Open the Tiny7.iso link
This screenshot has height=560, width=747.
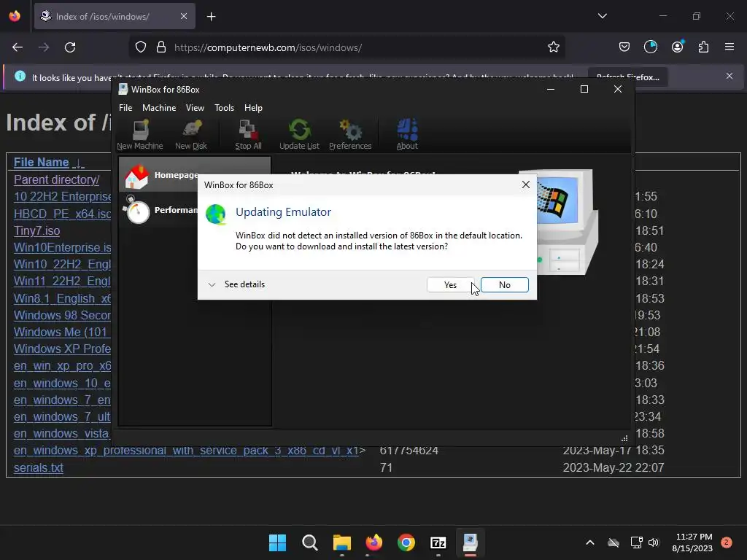click(x=36, y=230)
